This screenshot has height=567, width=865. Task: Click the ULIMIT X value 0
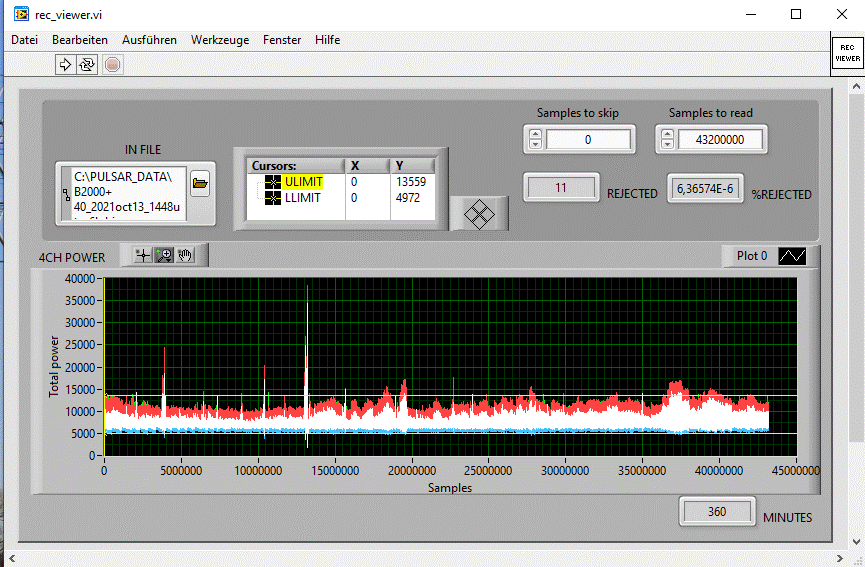pyautogui.click(x=354, y=181)
